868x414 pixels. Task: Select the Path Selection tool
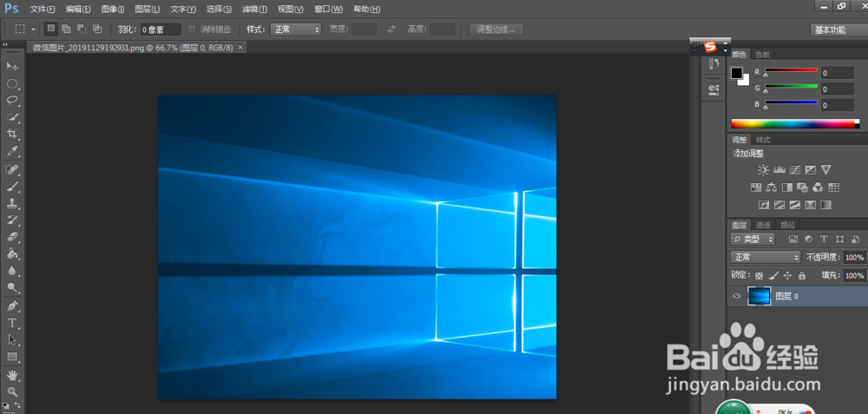pos(12,340)
